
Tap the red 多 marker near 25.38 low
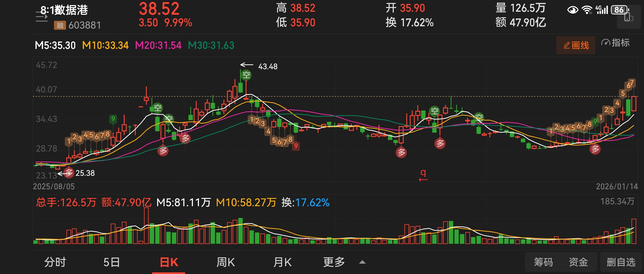tap(69, 173)
